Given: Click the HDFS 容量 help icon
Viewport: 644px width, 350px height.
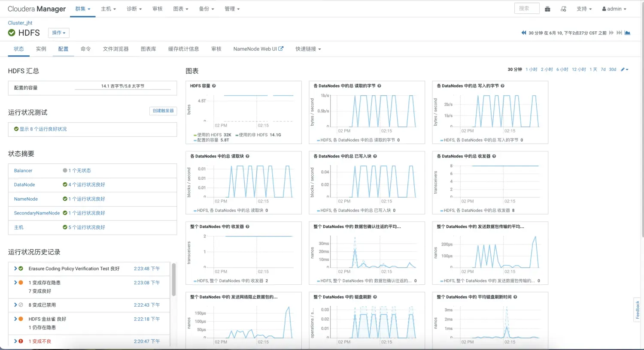Looking at the screenshot, I should click(214, 86).
